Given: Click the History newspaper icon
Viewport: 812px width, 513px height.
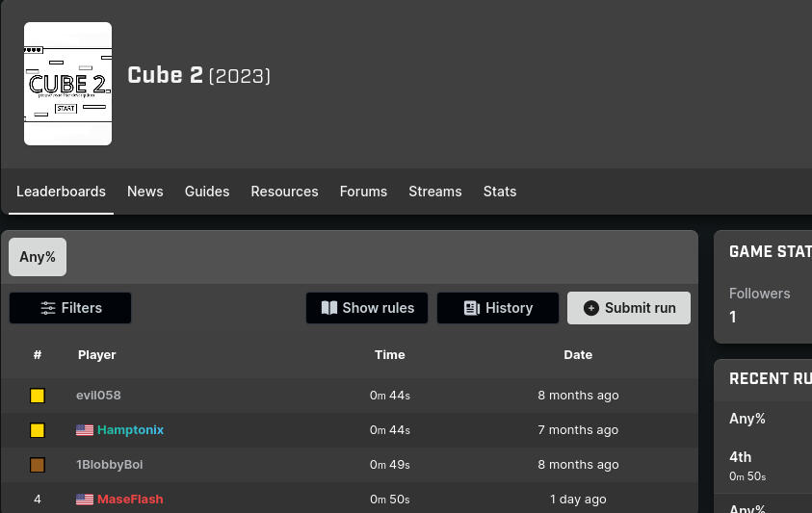Looking at the screenshot, I should [472, 308].
